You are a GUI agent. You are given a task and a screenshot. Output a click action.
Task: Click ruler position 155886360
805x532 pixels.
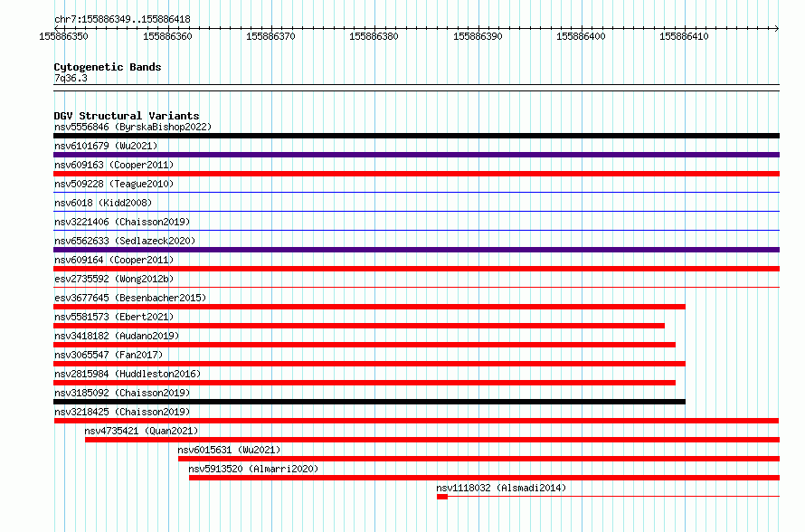click(167, 36)
